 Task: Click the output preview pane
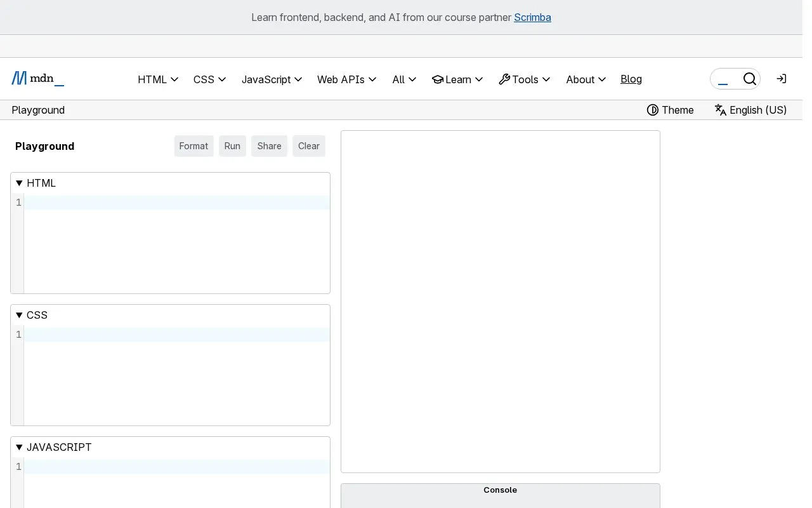(501, 302)
